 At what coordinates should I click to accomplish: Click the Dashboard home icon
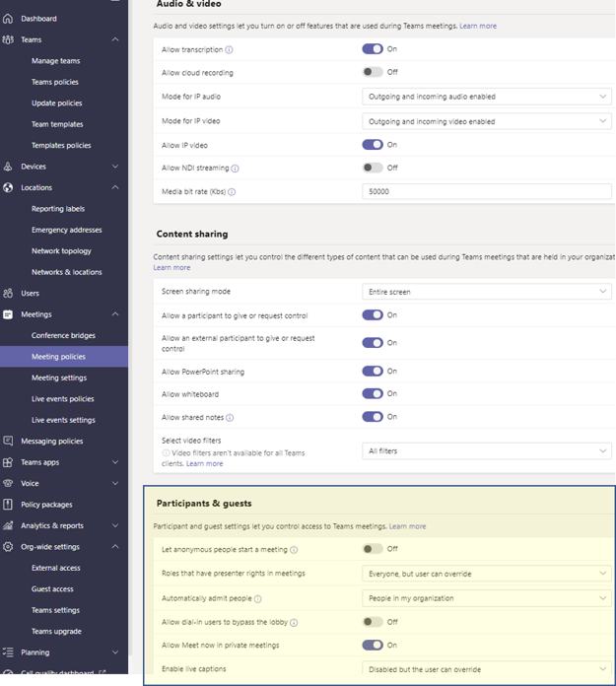click(x=8, y=19)
